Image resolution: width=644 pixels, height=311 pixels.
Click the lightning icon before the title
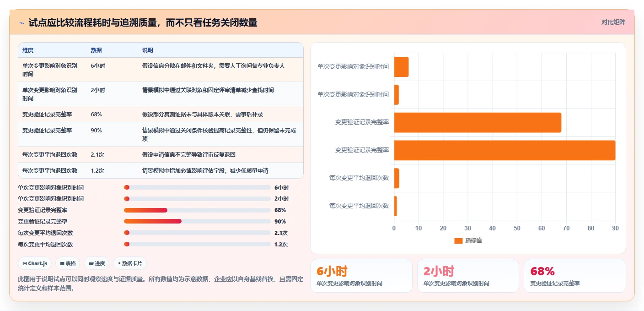21,23
